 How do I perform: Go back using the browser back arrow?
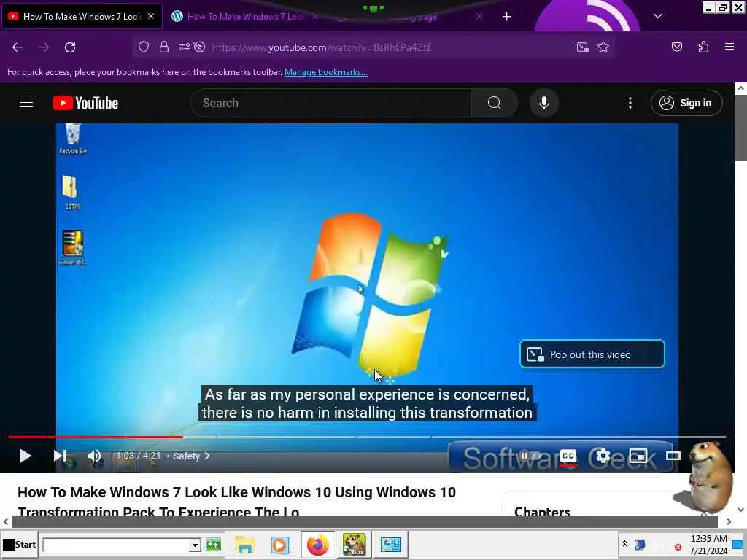point(18,47)
